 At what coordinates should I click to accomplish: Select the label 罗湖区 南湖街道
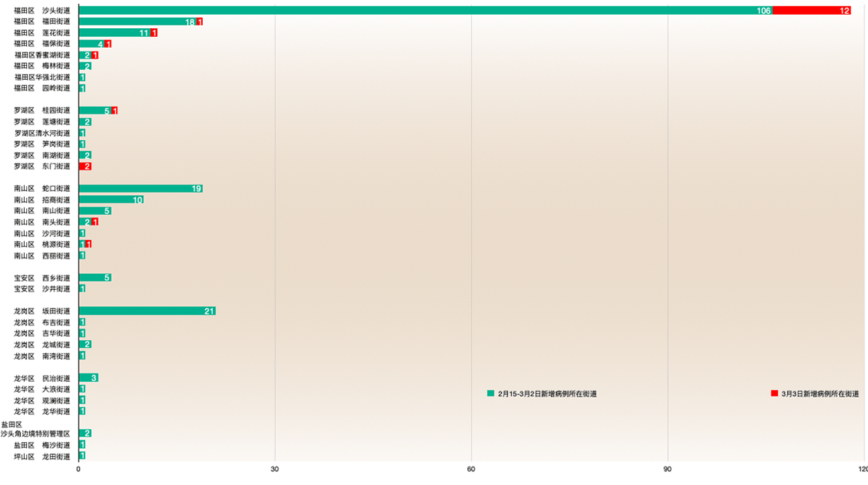click(42, 156)
